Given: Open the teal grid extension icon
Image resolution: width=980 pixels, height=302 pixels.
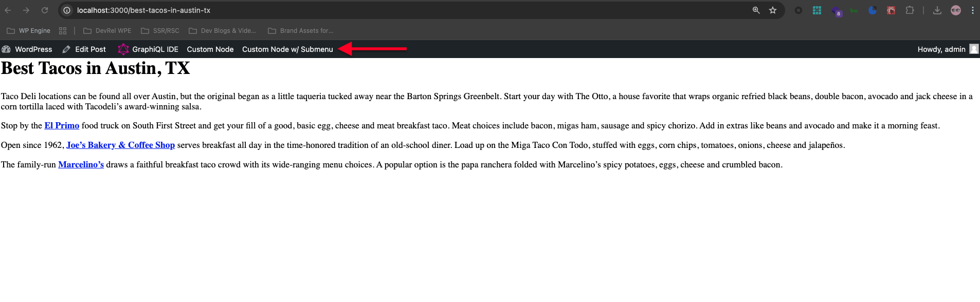Looking at the screenshot, I should (817, 10).
